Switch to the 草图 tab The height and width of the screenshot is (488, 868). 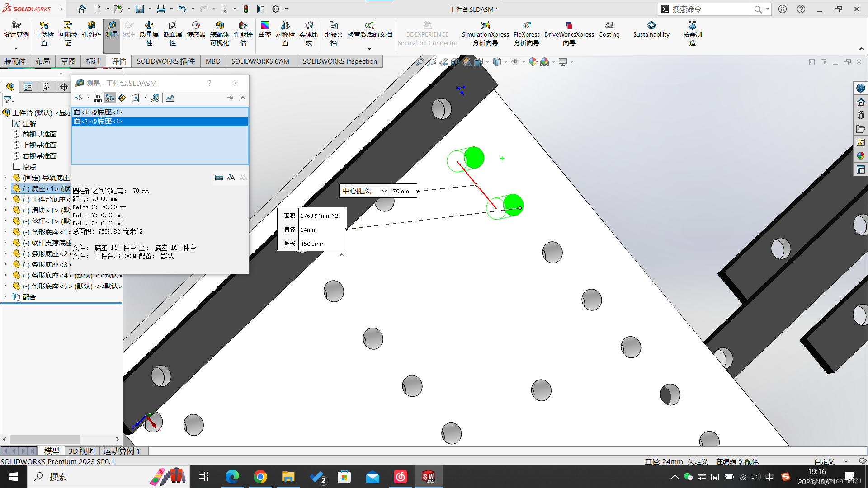pyautogui.click(x=68, y=61)
